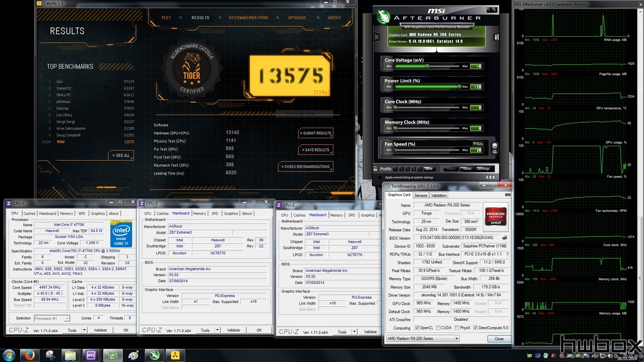Open Caches tab in first CPU-Z
The width and height of the screenshot is (644, 362).
point(30,214)
